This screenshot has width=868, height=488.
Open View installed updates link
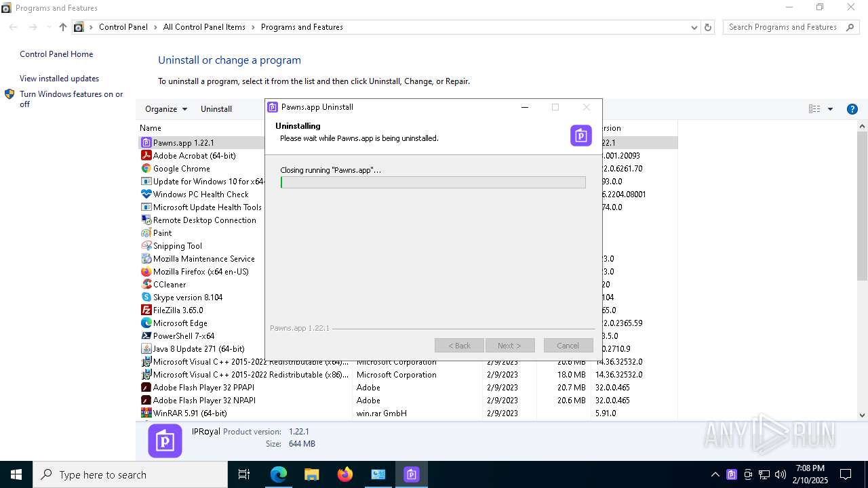(x=59, y=79)
